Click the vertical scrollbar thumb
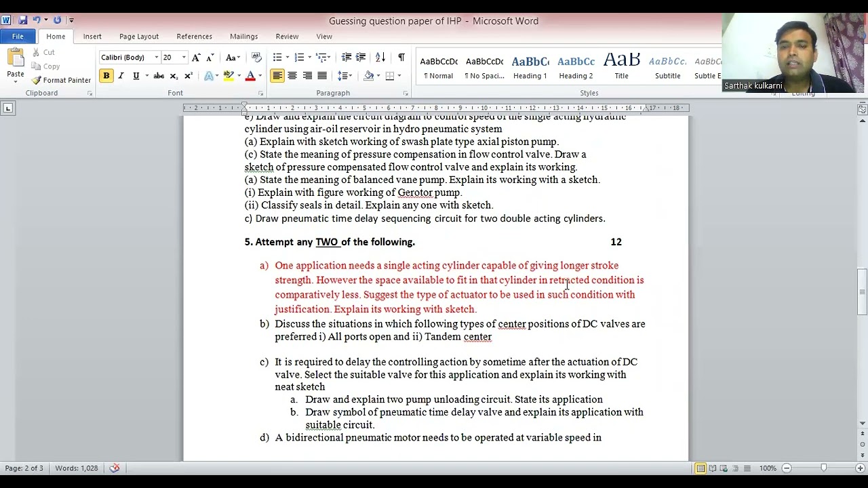 [862, 291]
